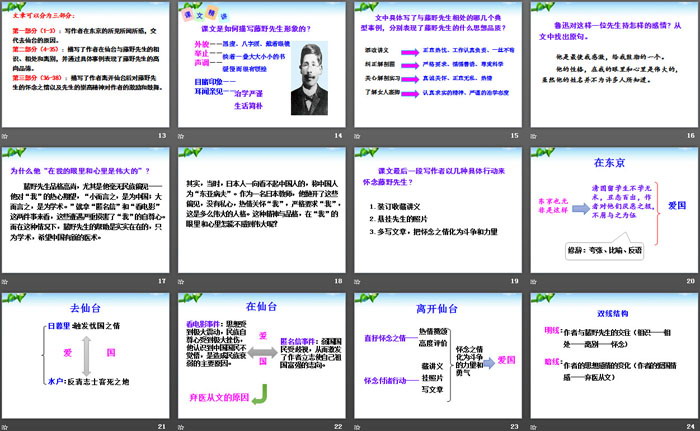Select slide 18 thumbnail with one black paragraph
Screen dimensions: 700x431
pyautogui.click(x=262, y=210)
